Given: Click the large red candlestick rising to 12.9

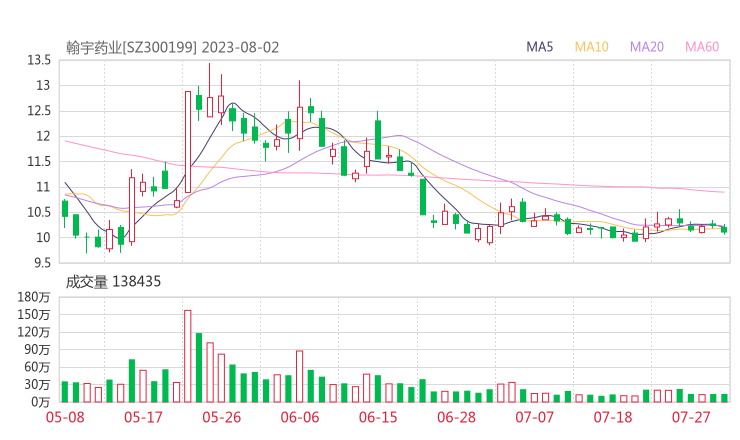Looking at the screenshot, I should [188, 142].
